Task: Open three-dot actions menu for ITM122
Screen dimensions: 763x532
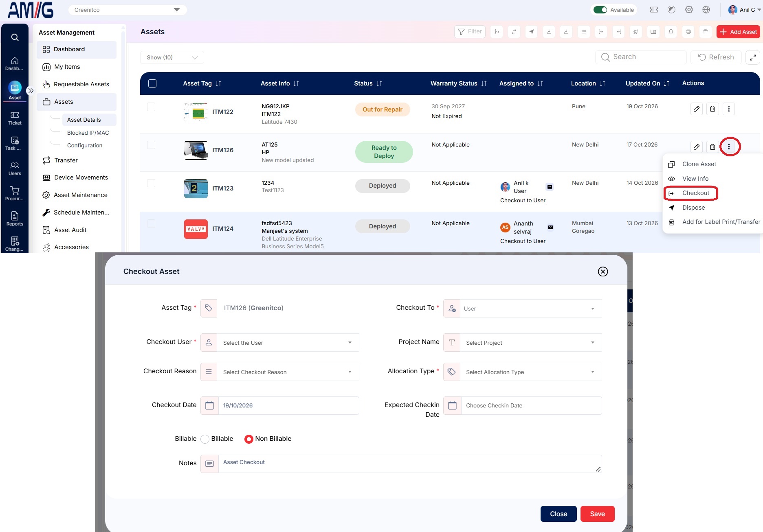Action: pyautogui.click(x=729, y=109)
